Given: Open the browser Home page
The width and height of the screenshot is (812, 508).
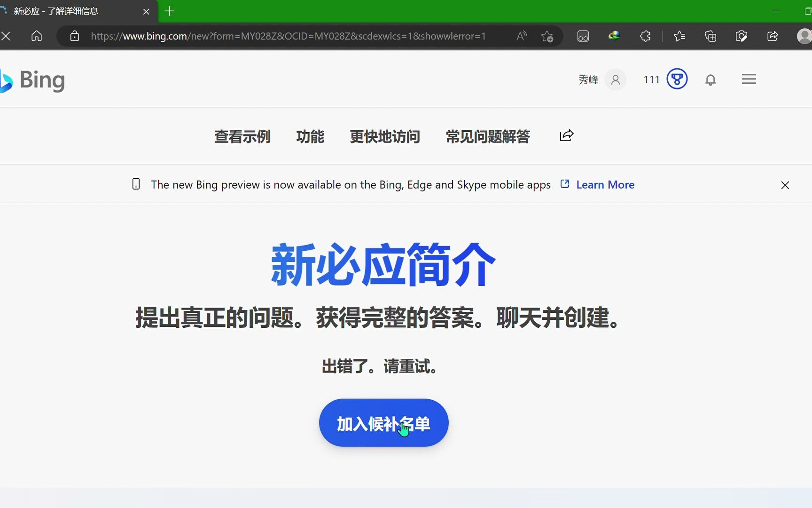Looking at the screenshot, I should [37, 36].
